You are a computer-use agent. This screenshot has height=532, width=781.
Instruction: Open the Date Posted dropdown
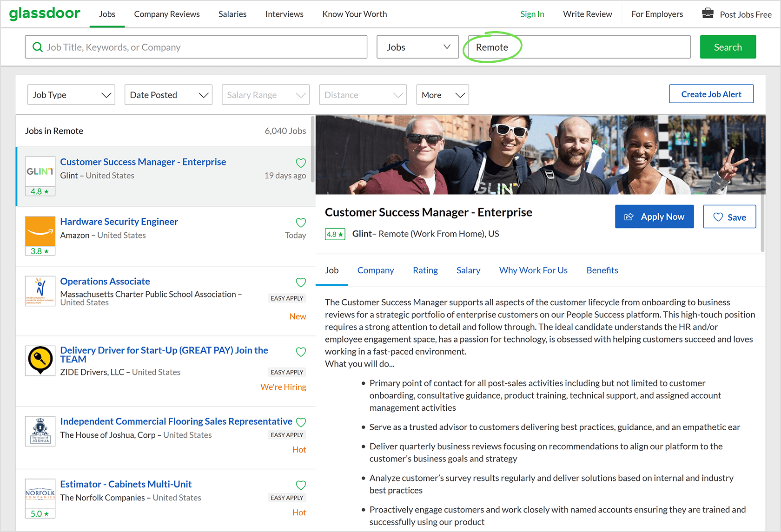click(168, 95)
